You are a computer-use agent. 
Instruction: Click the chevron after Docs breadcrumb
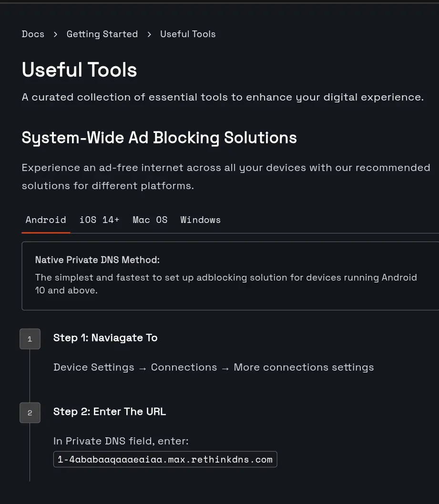55,34
